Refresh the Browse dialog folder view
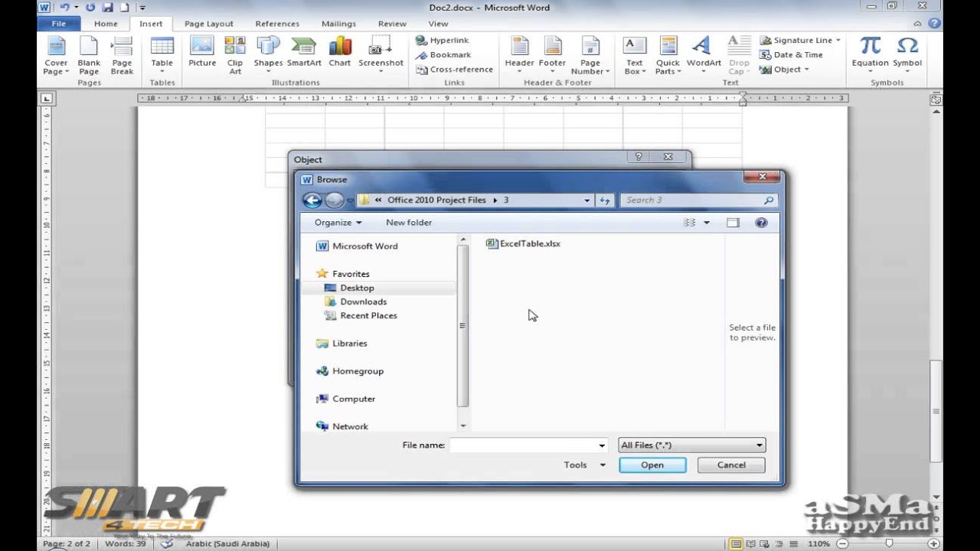The image size is (980, 551). click(x=605, y=201)
